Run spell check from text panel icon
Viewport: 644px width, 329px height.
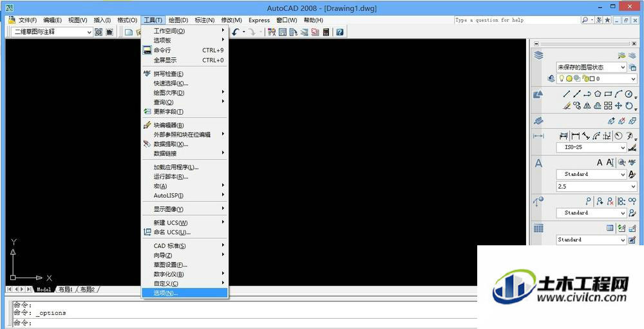tap(632, 163)
